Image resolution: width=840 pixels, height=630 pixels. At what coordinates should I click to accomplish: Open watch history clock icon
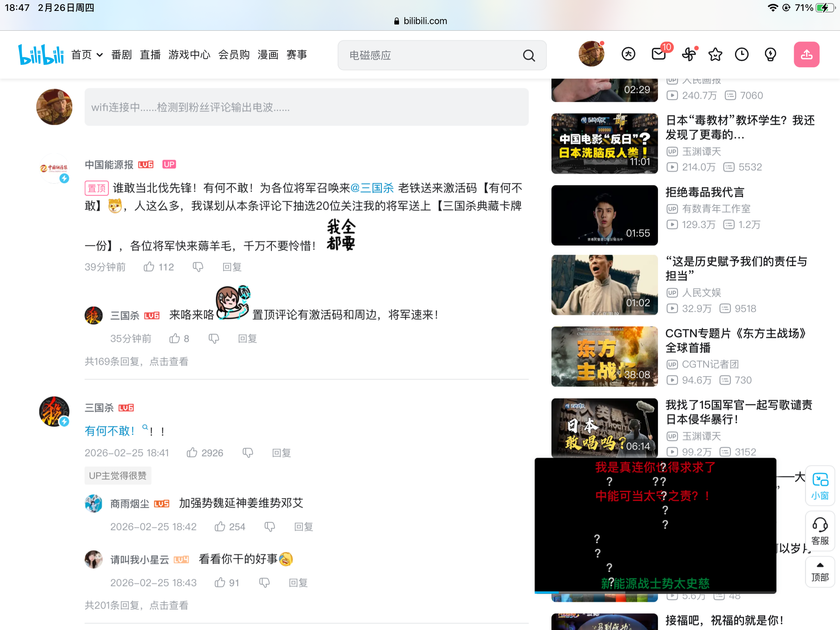click(x=742, y=54)
